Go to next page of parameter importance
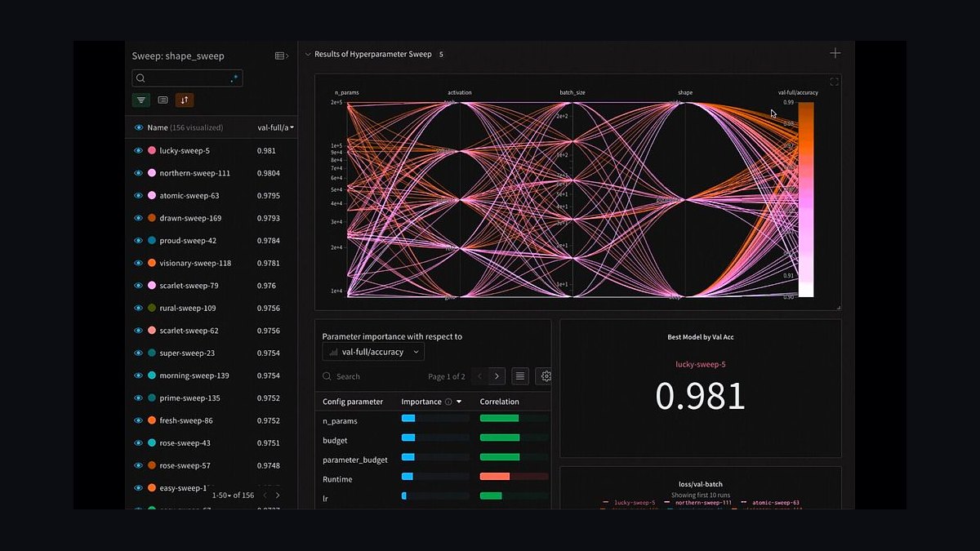Image resolution: width=980 pixels, height=551 pixels. pyautogui.click(x=497, y=376)
